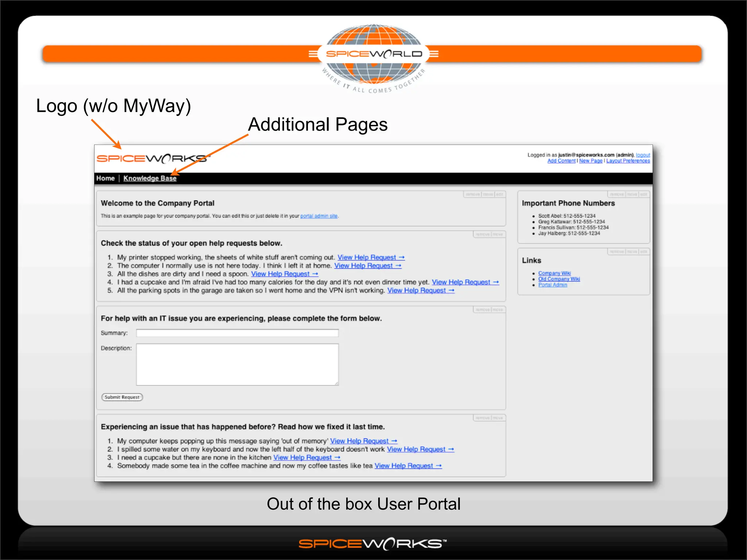Move the IT issue form widget
Image resolution: width=747 pixels, height=560 pixels.
coord(498,310)
